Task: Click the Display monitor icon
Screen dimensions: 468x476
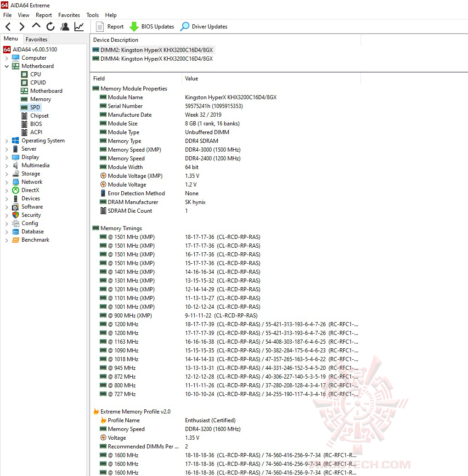Action: pos(16,157)
